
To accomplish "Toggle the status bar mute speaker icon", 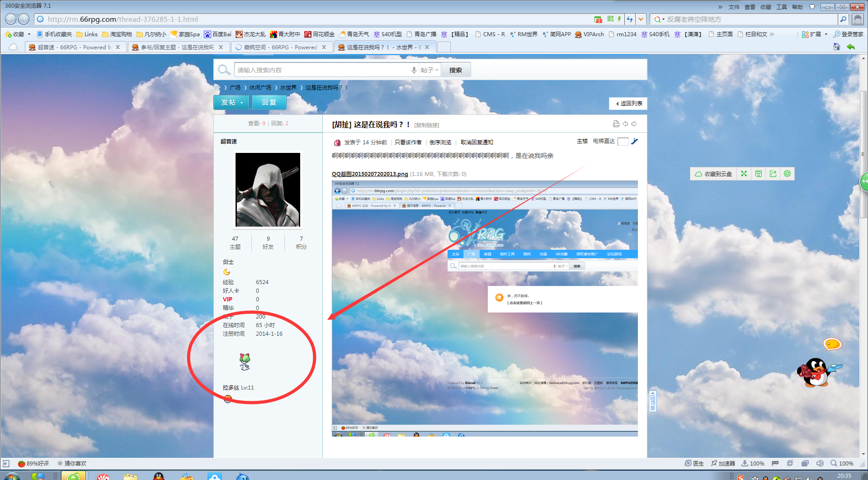I will (820, 463).
